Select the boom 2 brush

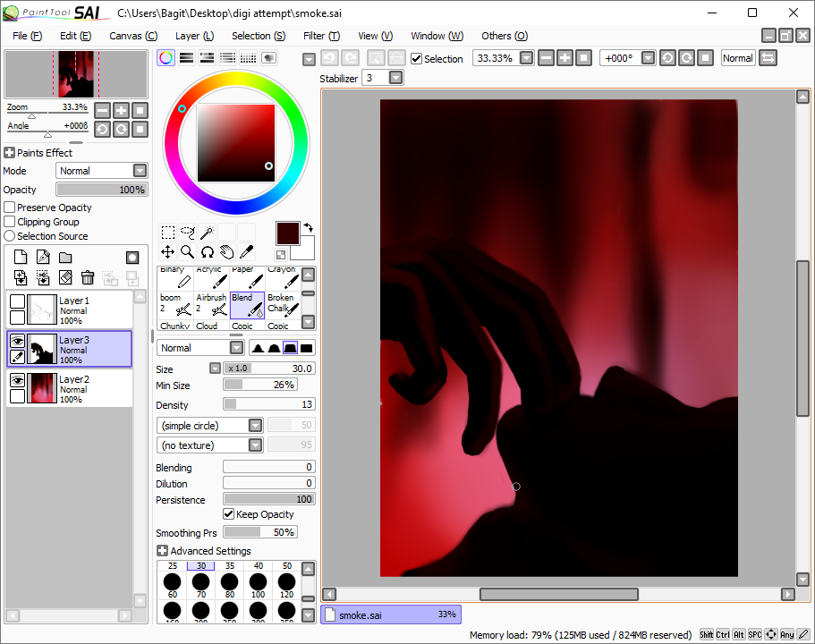pos(175,305)
